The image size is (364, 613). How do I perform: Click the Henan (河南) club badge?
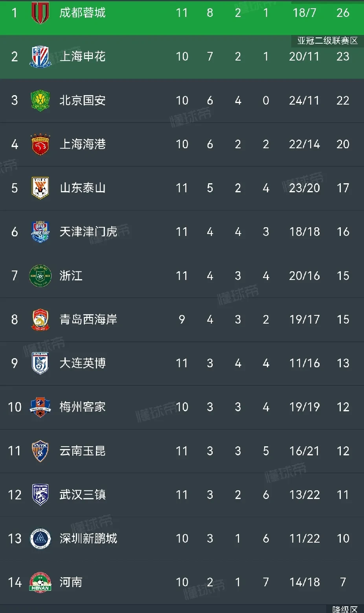point(40,582)
